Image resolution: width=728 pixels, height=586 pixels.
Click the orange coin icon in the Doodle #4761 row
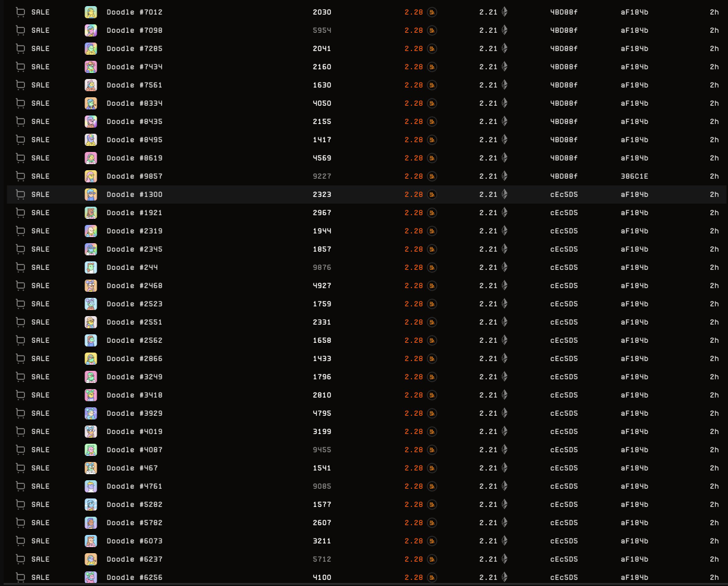tap(432, 486)
